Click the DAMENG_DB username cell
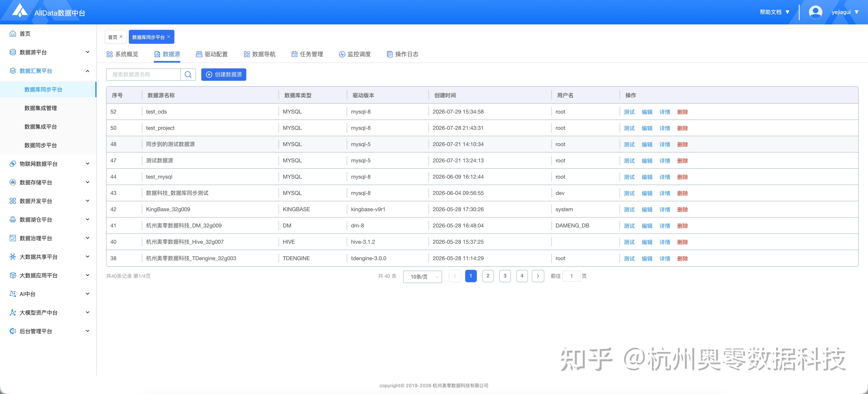Screen dimensions: 868x394 (573, 226)
